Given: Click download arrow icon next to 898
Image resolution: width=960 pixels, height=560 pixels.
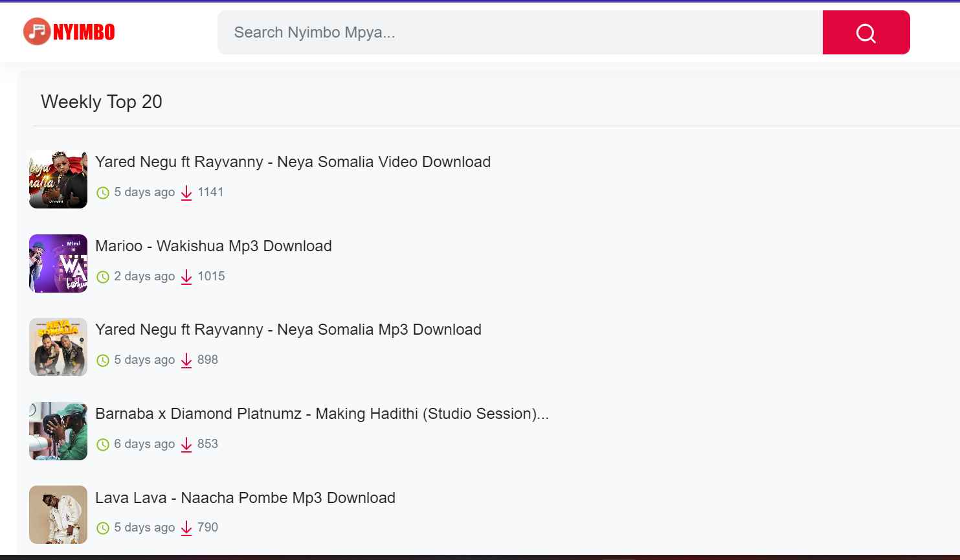Looking at the screenshot, I should (x=186, y=360).
